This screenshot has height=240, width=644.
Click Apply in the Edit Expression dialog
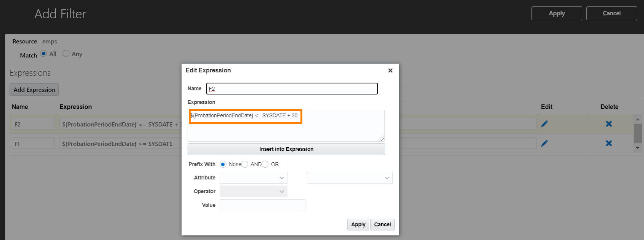tap(358, 224)
